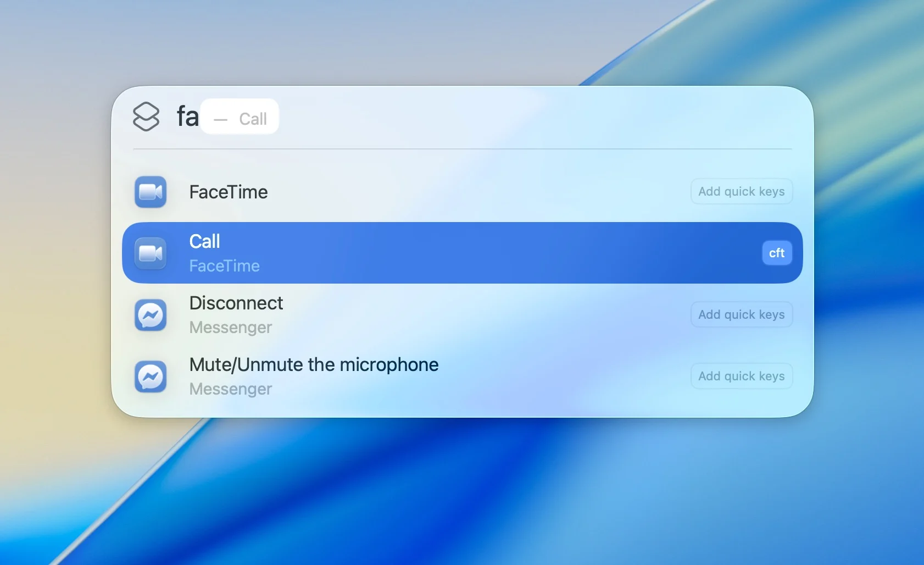Click the search field containing "fa"
Viewport: 924px width, 565px height.
(462, 117)
